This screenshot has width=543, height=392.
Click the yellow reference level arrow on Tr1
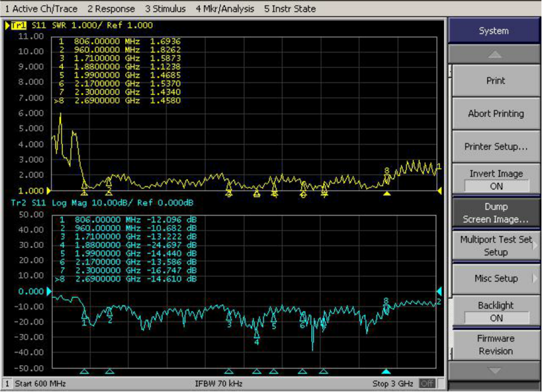(49, 191)
